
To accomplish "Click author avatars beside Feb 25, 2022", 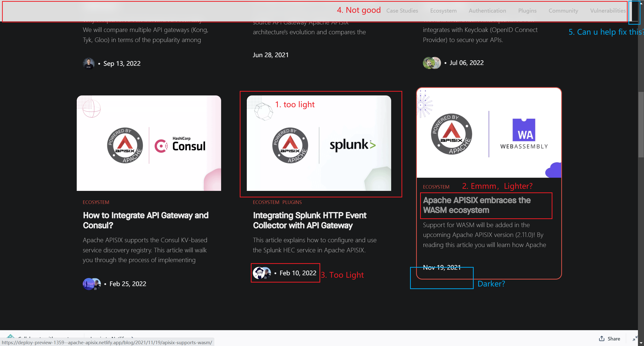I will [92, 284].
